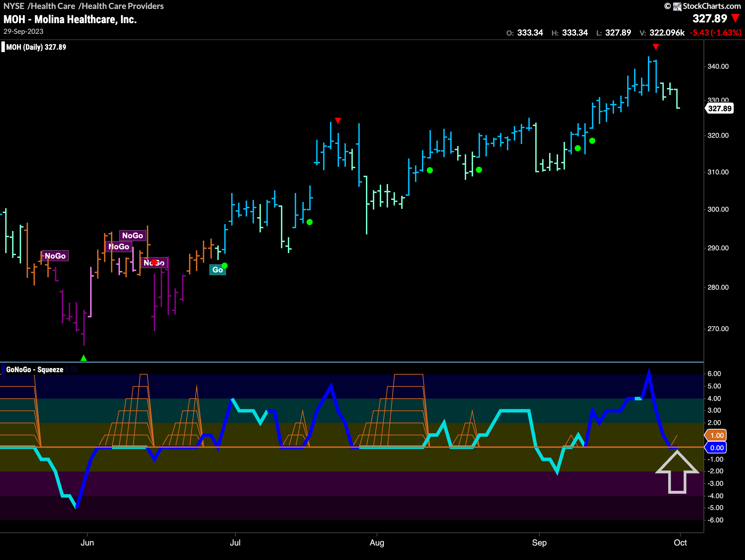Click the NoGo label next to the red dot

coord(154,263)
